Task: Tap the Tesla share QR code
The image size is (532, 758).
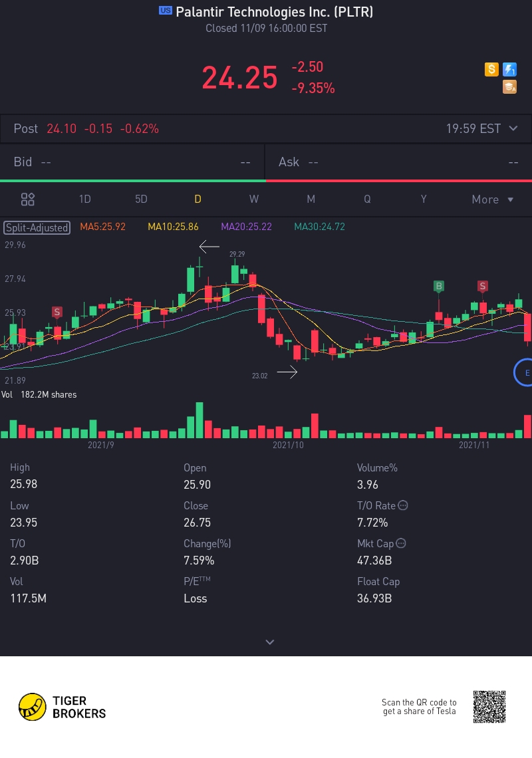Action: point(489,707)
